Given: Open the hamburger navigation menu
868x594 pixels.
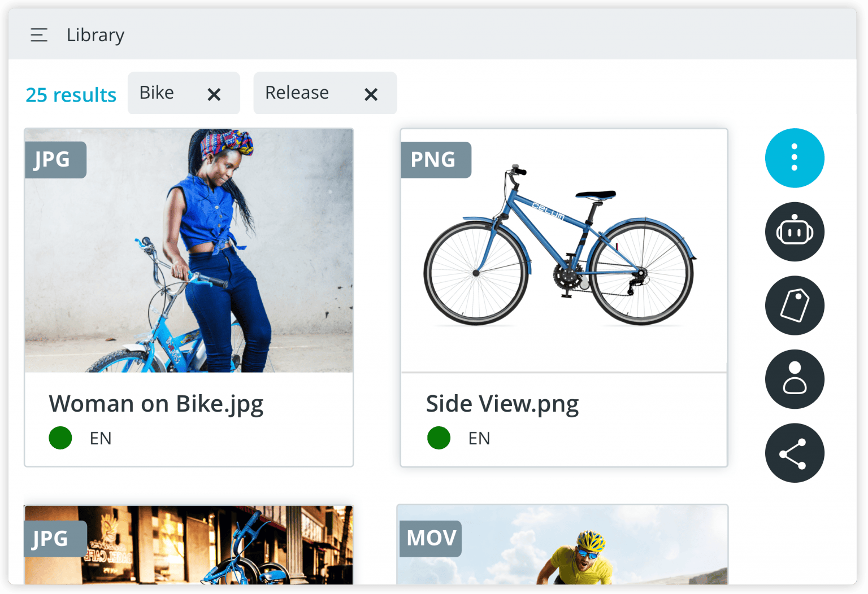Looking at the screenshot, I should coord(38,34).
